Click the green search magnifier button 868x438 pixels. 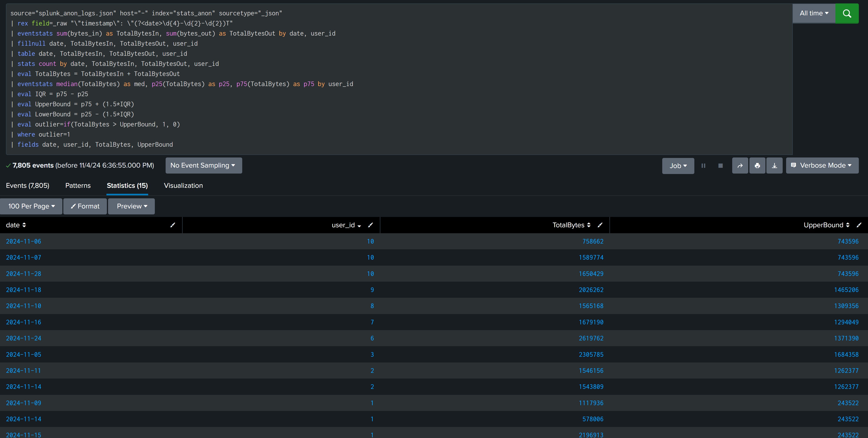[x=847, y=14]
